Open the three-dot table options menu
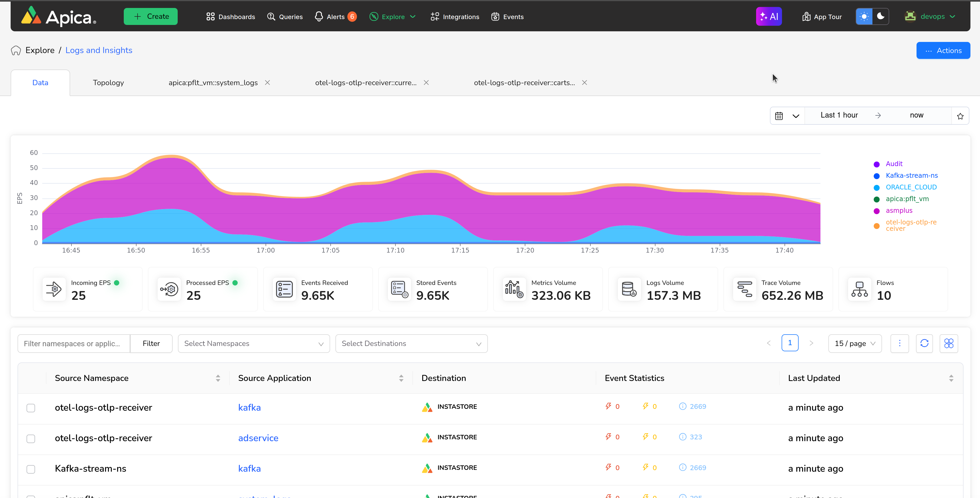 [x=899, y=343]
